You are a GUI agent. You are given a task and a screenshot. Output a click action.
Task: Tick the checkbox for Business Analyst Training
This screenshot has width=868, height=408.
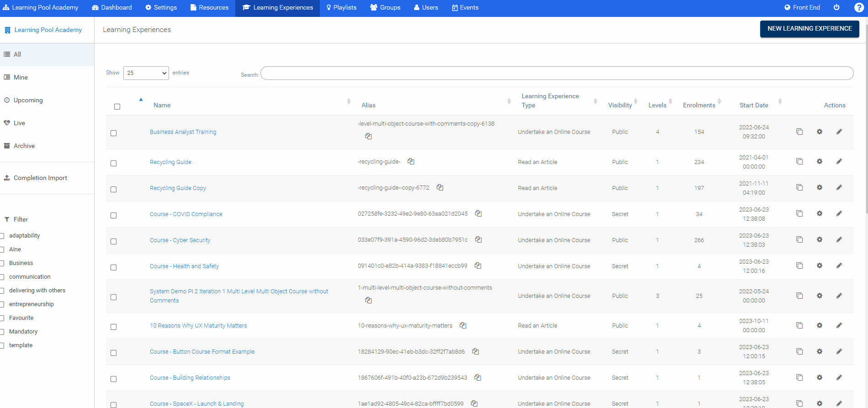click(x=114, y=133)
